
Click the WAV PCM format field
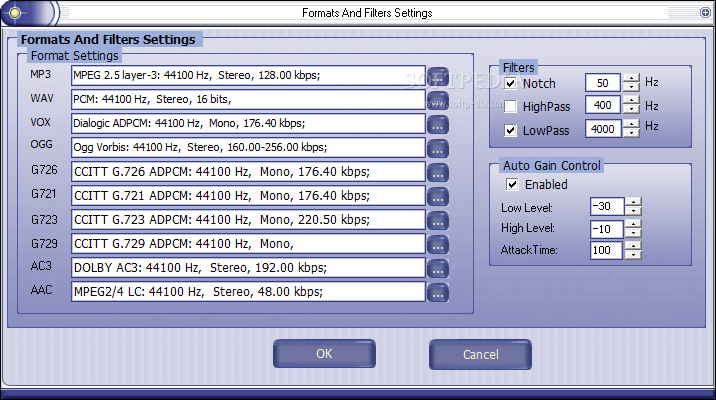point(248,99)
